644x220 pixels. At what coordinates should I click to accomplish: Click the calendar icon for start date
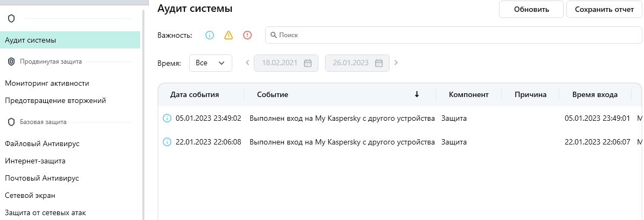[x=308, y=63]
